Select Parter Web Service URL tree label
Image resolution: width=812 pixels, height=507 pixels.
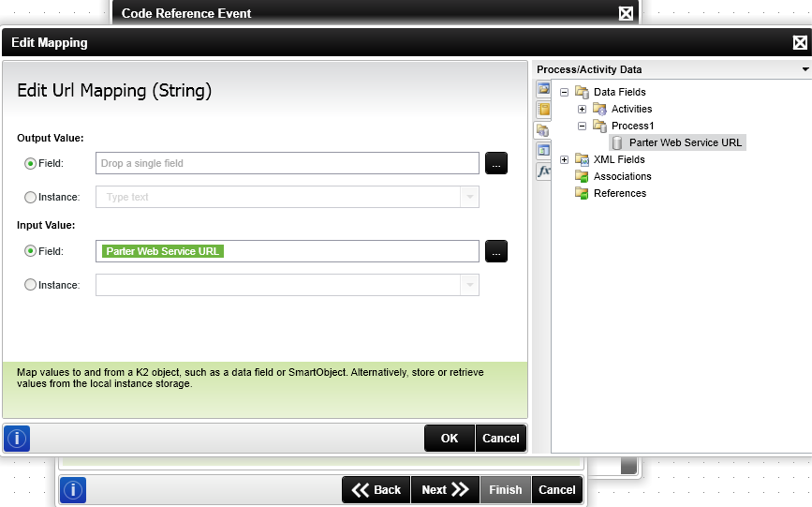click(x=686, y=142)
